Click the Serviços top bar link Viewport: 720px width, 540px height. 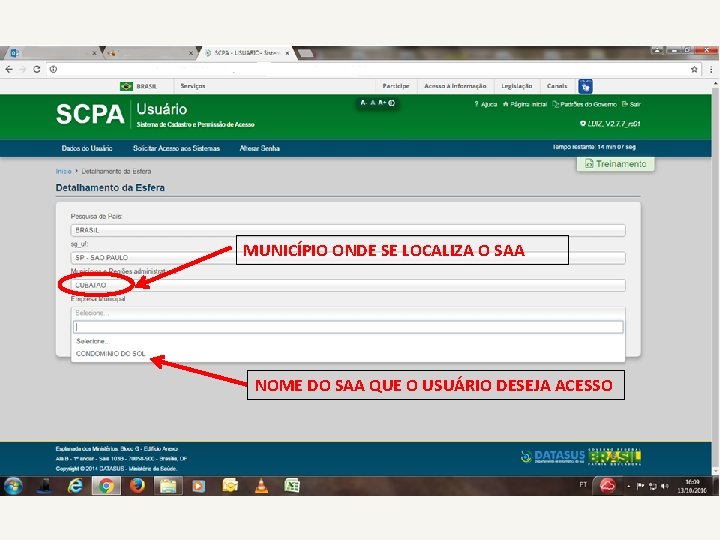(x=193, y=86)
